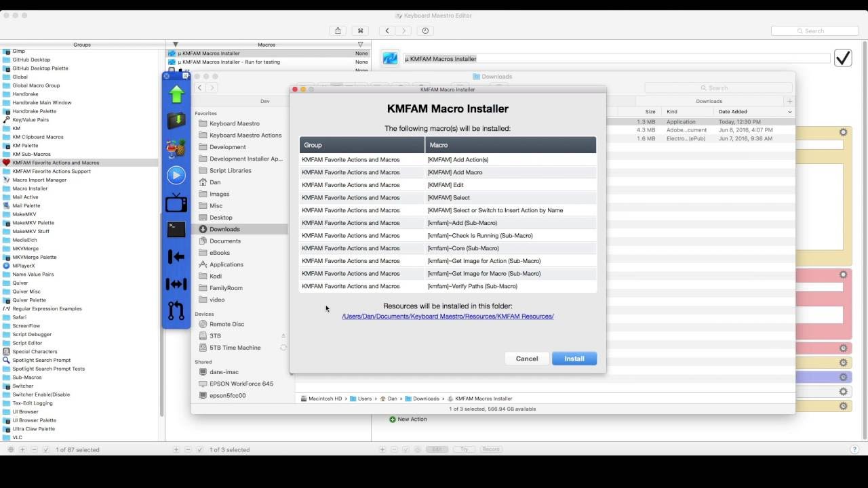Open the Macros column filter triangle
The height and width of the screenshot is (488, 868).
(x=360, y=45)
